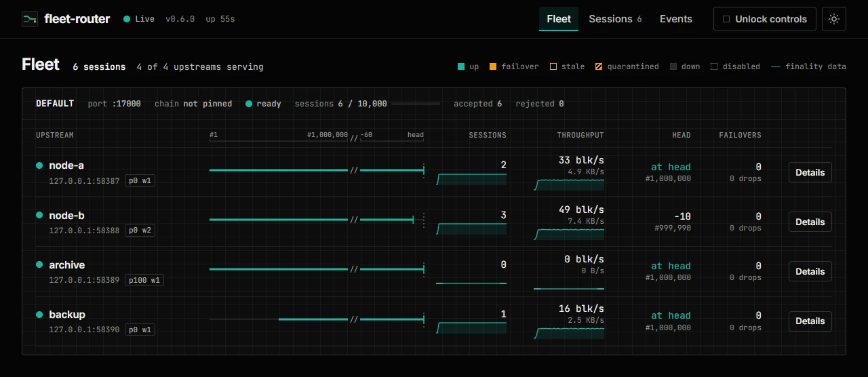868x377 pixels.
Task: Click backup sessions sparkline chart
Action: 471,328
